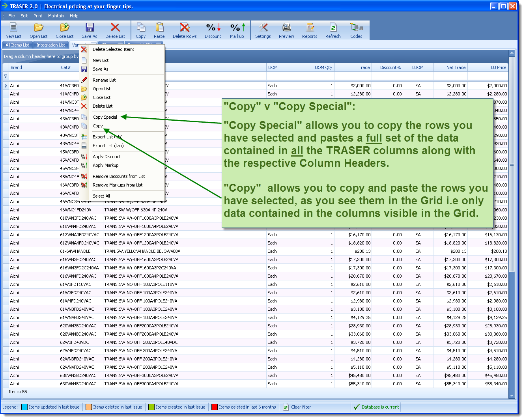Viewport: 525px width, 420px height.
Task: Sort by the UOM Qty column header
Action: (319, 67)
